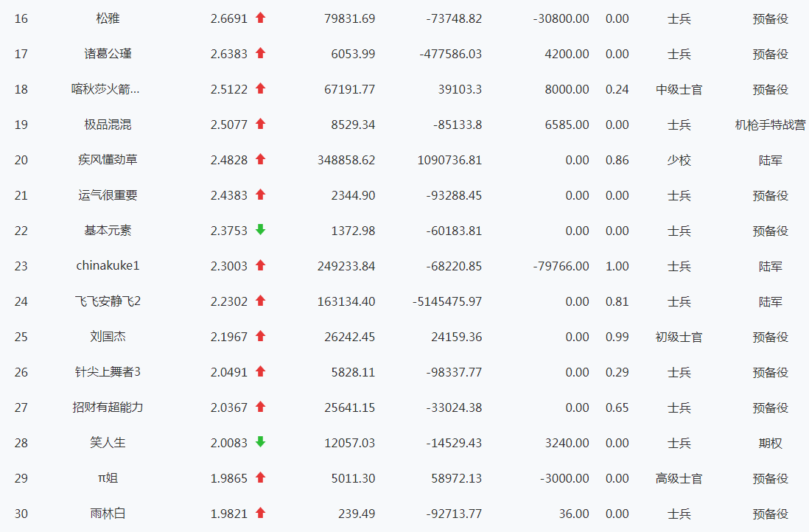Click the 高级士官 rank on the π姐 row

coord(679,478)
